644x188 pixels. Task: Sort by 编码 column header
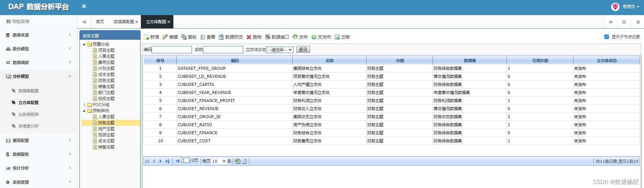coord(234,61)
